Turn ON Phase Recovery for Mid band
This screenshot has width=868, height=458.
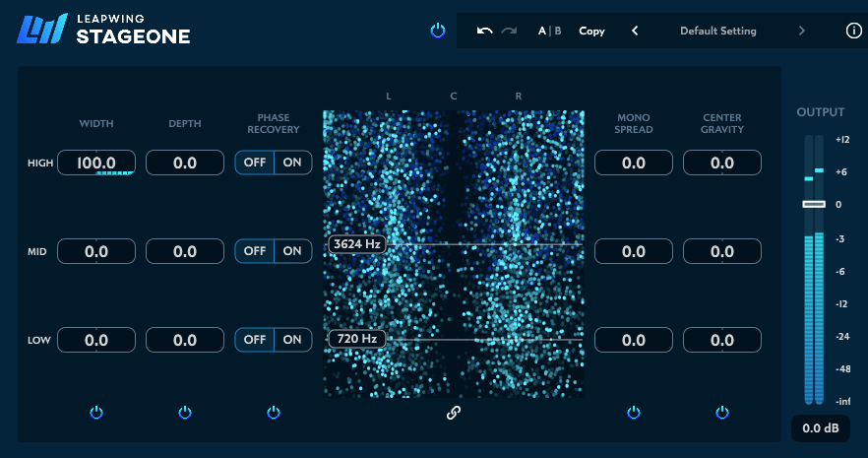coord(292,251)
